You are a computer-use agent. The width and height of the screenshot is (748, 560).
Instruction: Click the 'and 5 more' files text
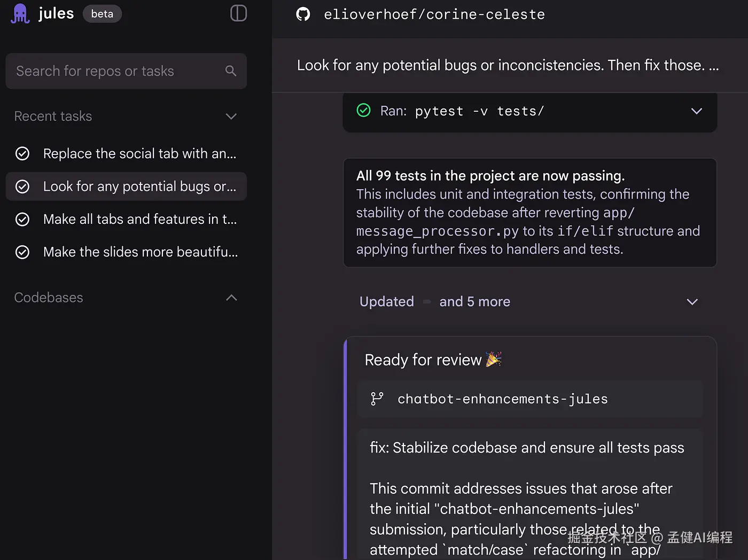[474, 302]
